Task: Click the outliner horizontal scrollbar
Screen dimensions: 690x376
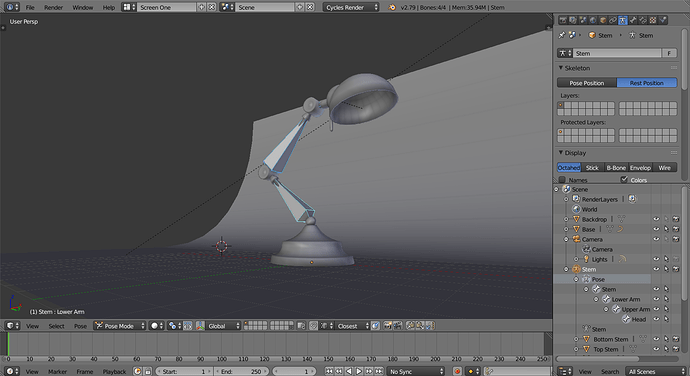Action: tap(597, 359)
